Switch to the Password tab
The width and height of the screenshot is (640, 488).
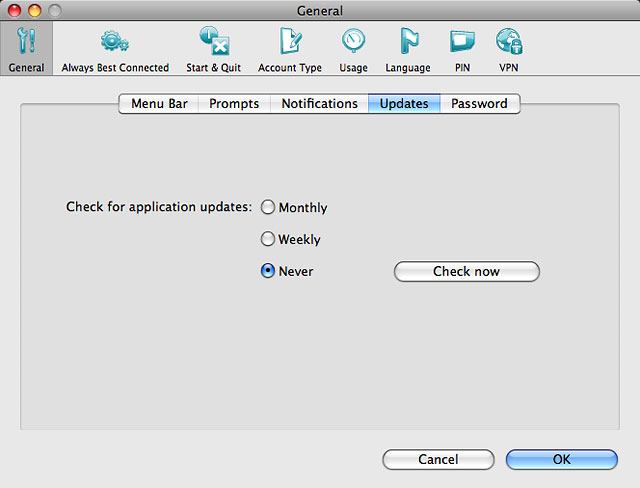(479, 104)
